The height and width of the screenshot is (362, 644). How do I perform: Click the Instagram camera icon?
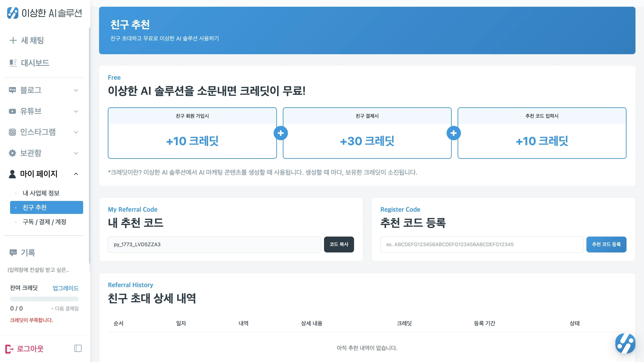(x=12, y=132)
